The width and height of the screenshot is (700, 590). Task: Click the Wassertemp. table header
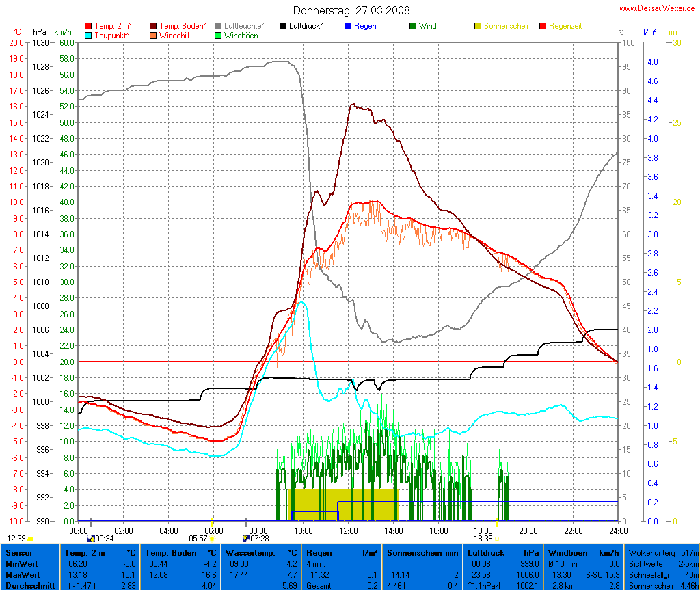click(x=263, y=552)
